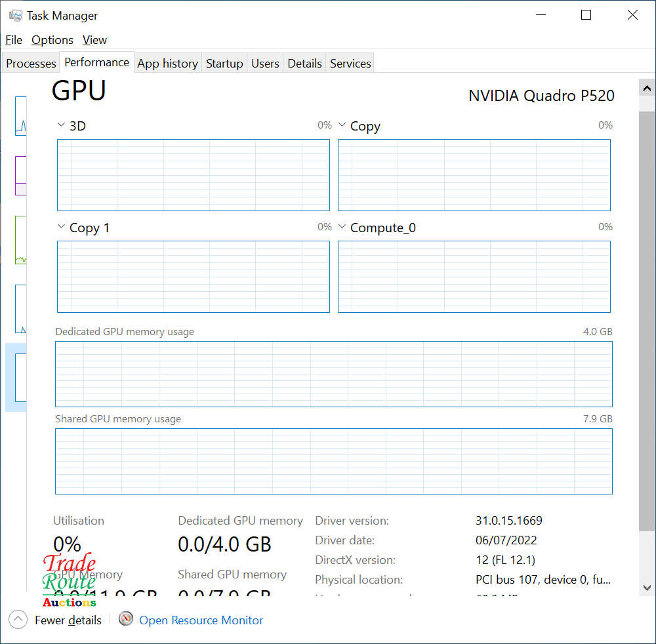Select the CPU thumbnail in the sidebar
This screenshot has height=644, width=656.
coord(21,116)
